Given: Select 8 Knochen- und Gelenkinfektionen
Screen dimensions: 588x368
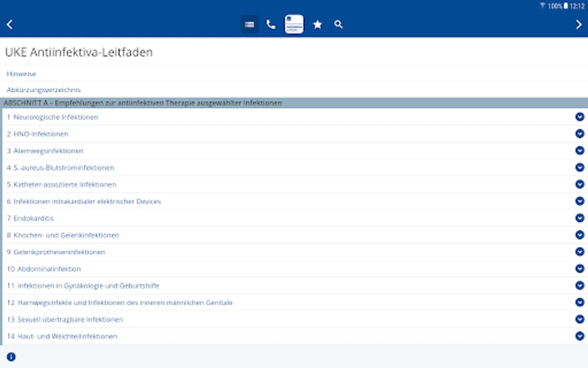Looking at the screenshot, I should [63, 235].
